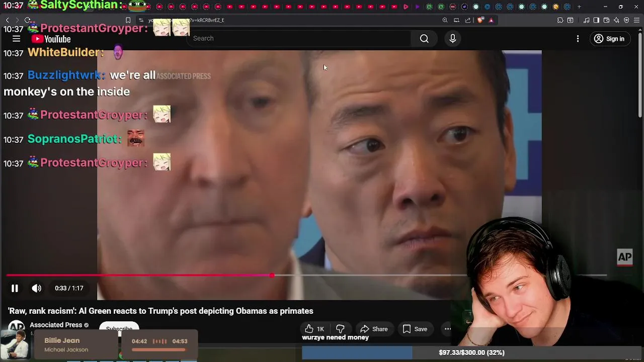Click the YouTube Search field
644x362 pixels.
click(x=299, y=38)
